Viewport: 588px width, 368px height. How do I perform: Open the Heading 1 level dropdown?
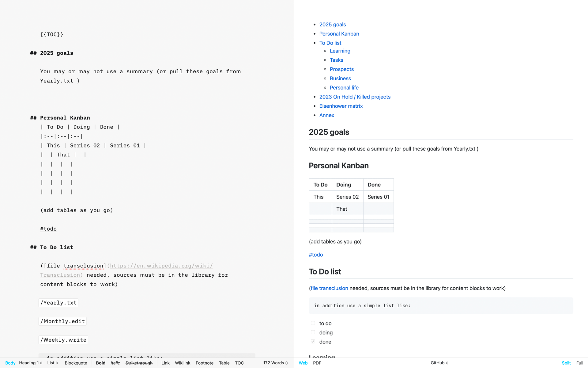pos(30,363)
